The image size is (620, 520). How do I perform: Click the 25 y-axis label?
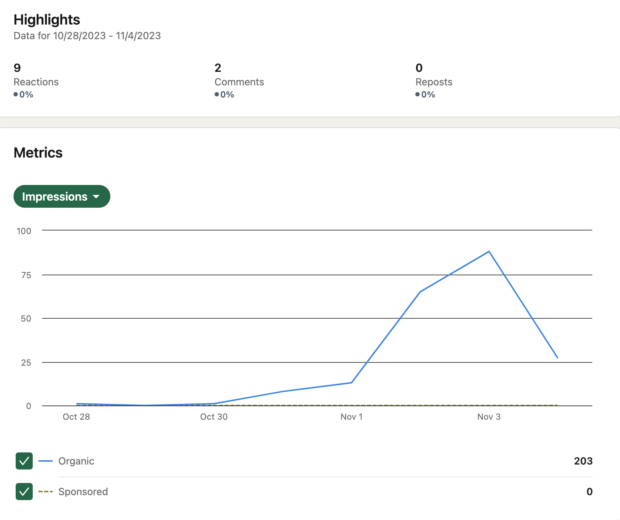point(26,363)
